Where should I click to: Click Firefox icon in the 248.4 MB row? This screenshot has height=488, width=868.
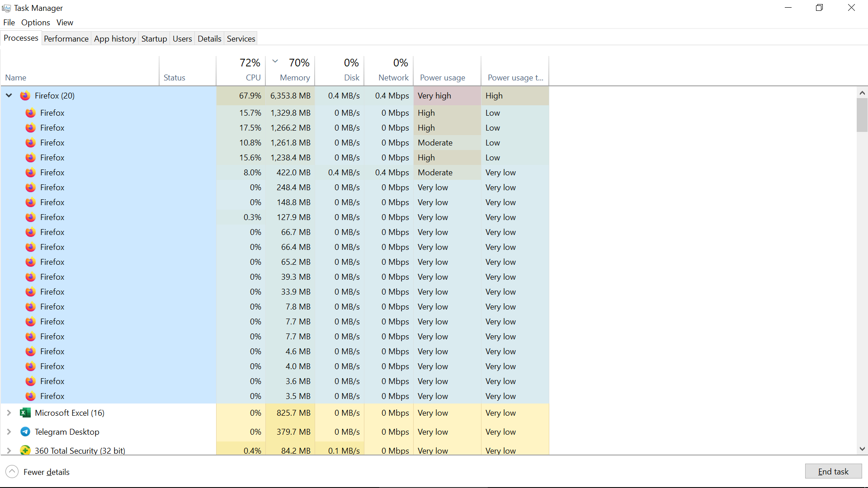pyautogui.click(x=30, y=188)
